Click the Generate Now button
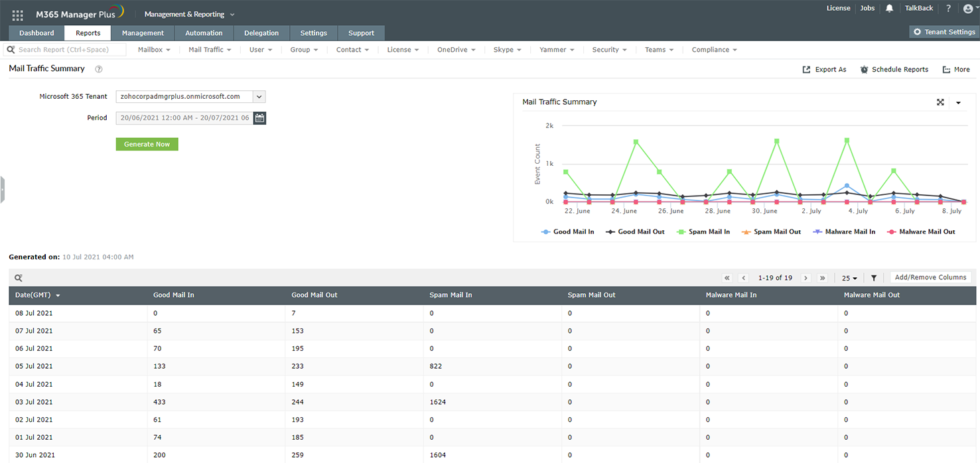980x463 pixels. click(147, 144)
